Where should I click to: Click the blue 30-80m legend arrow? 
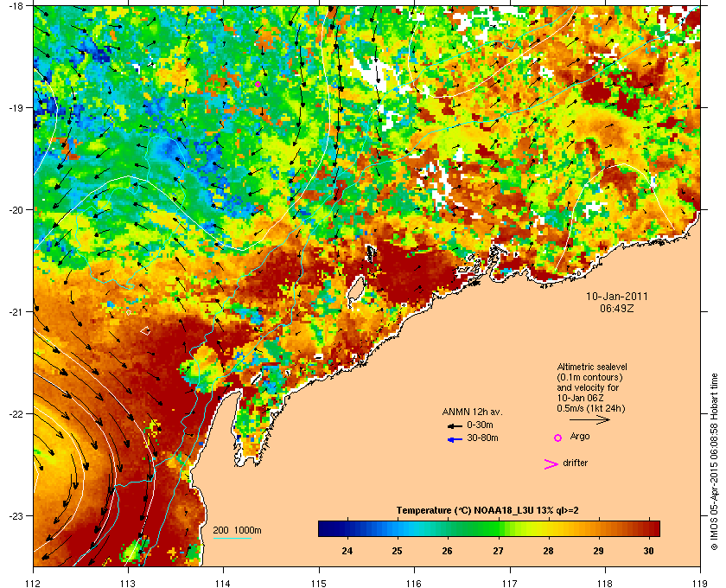[455, 439]
